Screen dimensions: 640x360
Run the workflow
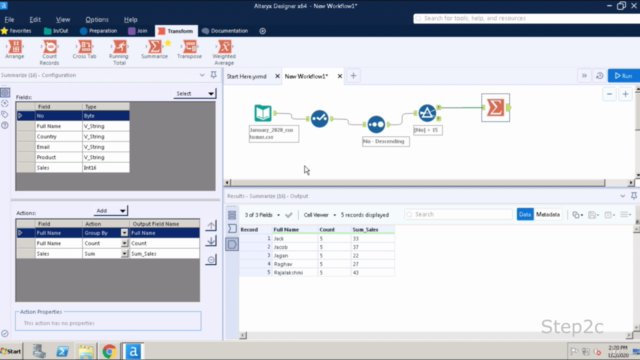click(x=623, y=76)
